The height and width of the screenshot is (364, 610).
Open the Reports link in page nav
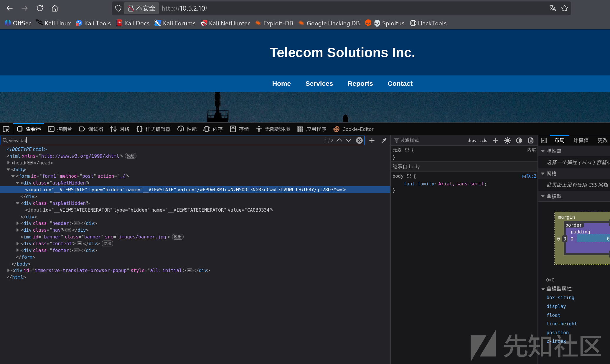(360, 83)
